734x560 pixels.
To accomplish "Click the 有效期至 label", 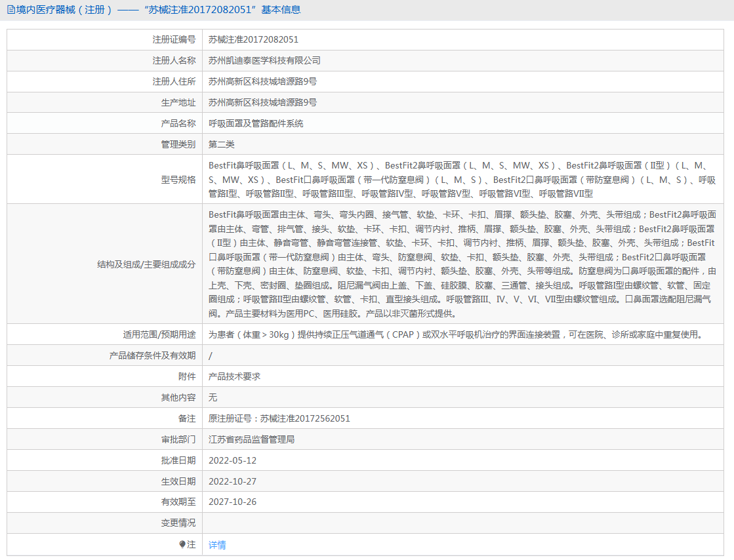I will click(x=178, y=502).
